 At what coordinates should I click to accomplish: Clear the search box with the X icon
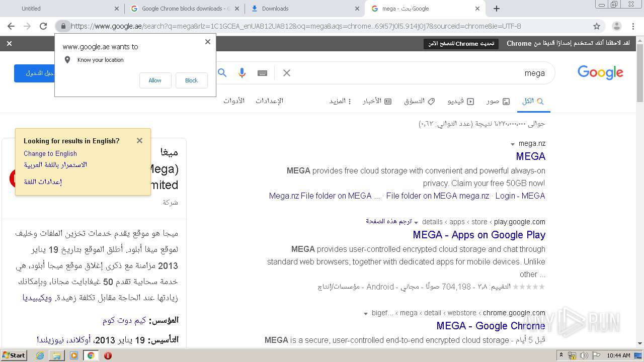point(287,73)
